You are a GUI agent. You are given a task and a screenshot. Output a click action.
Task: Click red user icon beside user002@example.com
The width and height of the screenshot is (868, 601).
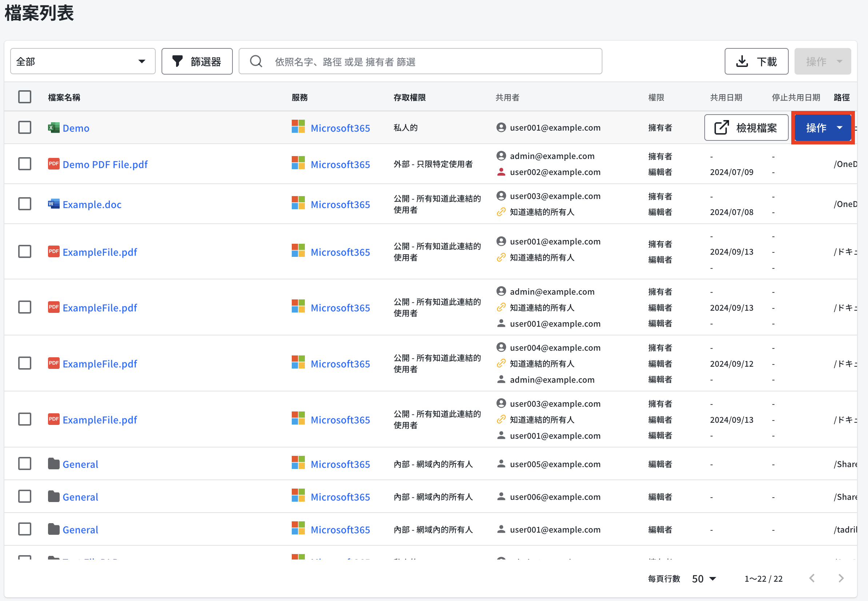click(501, 172)
